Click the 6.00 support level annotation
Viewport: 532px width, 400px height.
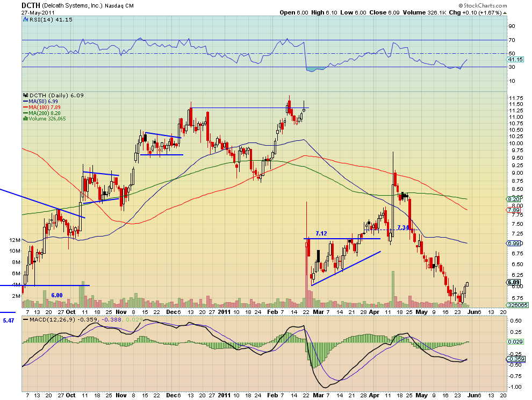click(x=56, y=295)
